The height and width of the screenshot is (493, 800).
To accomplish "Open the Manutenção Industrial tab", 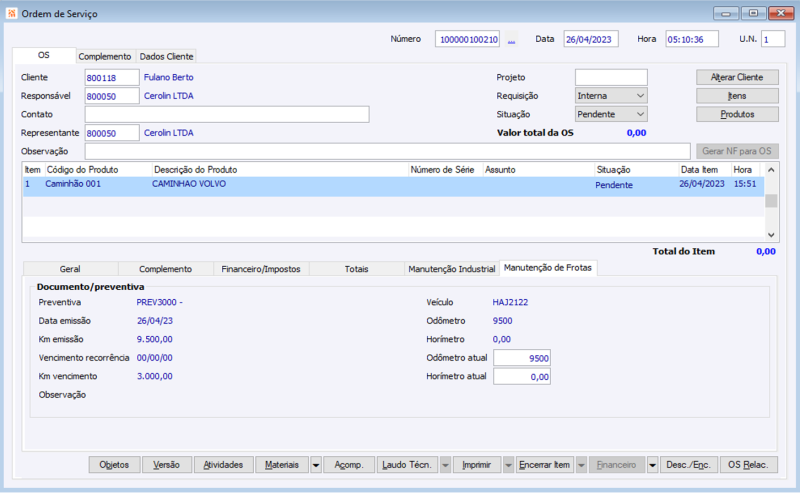I will 451,269.
